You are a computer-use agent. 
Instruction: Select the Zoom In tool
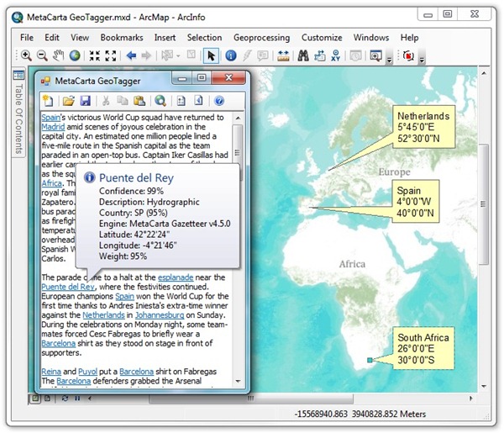click(25, 56)
